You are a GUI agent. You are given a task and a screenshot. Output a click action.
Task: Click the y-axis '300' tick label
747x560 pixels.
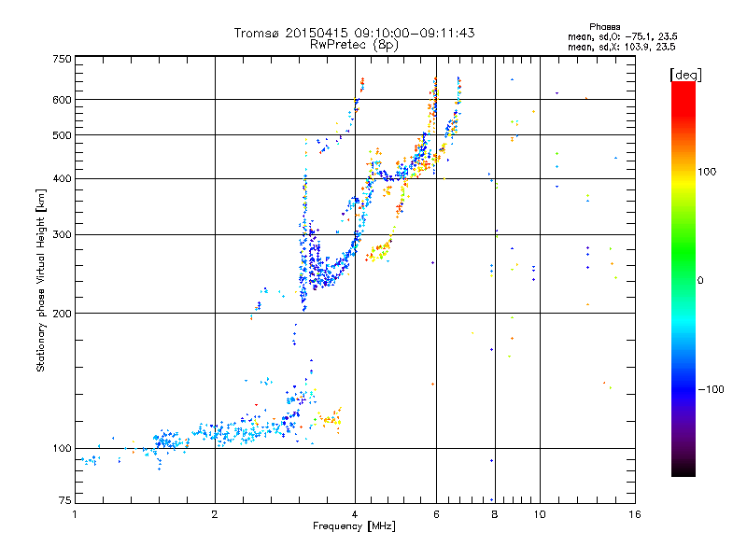click(62, 235)
